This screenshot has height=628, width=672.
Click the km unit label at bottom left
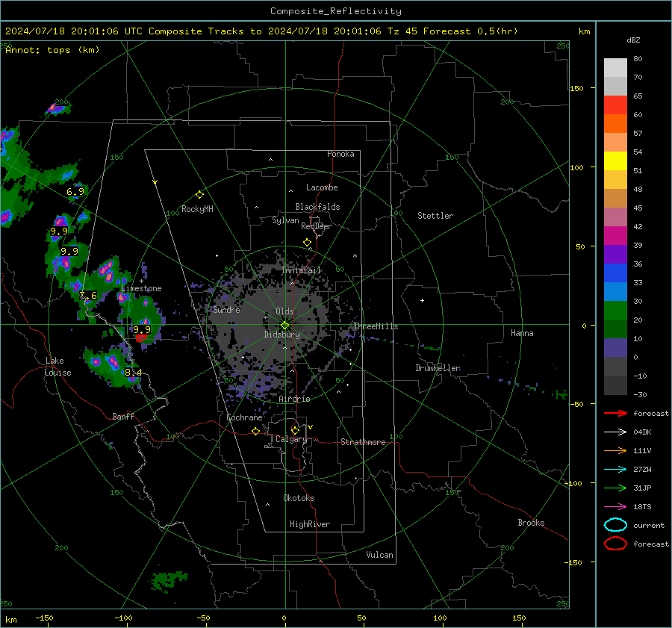[x=11, y=620]
